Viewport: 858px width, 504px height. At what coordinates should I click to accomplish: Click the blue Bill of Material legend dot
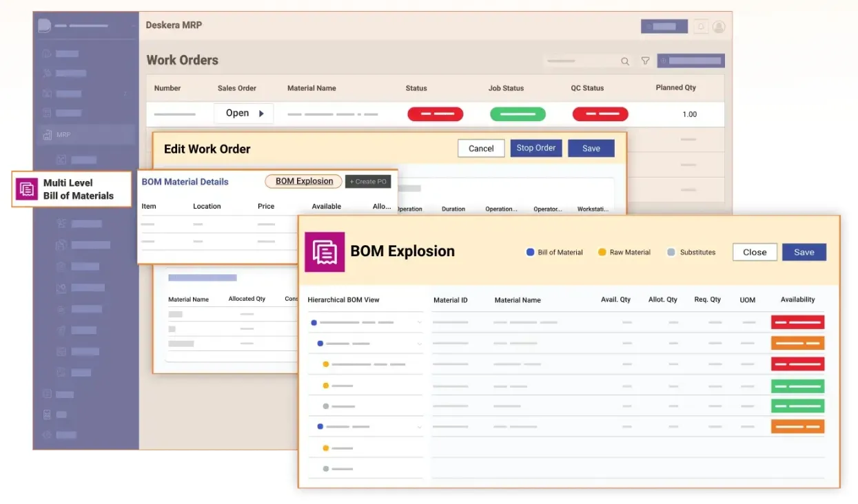[531, 252]
